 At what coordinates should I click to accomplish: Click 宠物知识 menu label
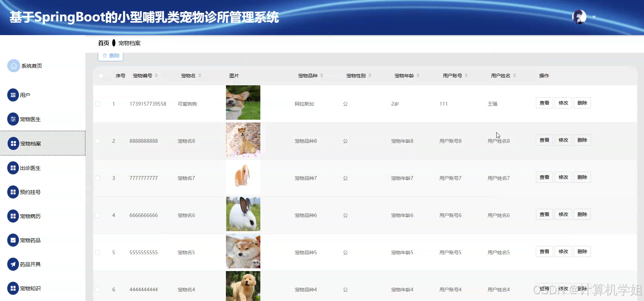[30, 288]
